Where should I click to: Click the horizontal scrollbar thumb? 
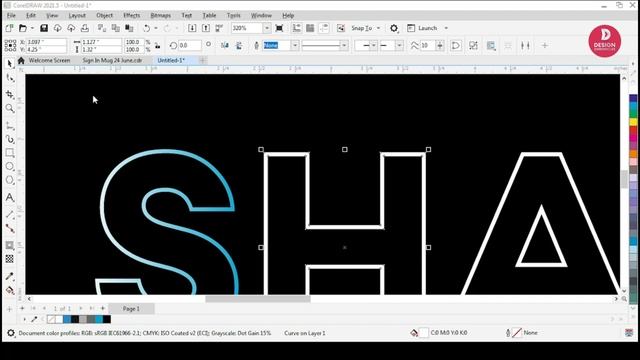[258, 299]
